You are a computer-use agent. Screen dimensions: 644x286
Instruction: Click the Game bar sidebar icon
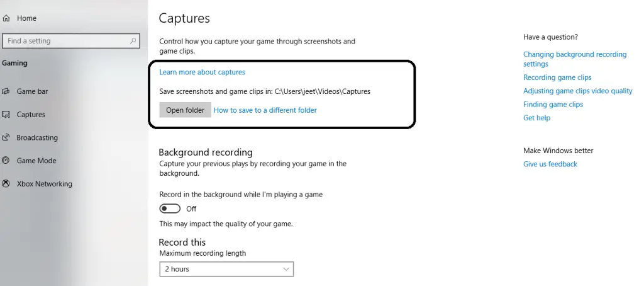click(6, 91)
